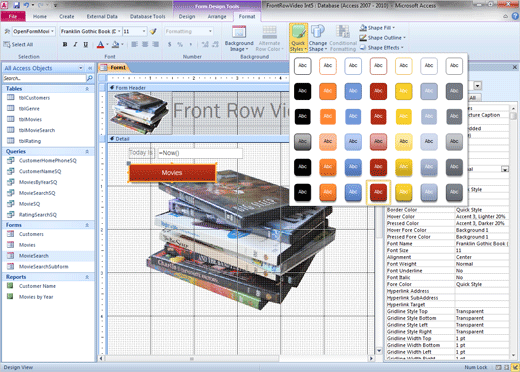The height and width of the screenshot is (372, 520).
Task: Click the Hover Color property value
Action: [x=482, y=216]
